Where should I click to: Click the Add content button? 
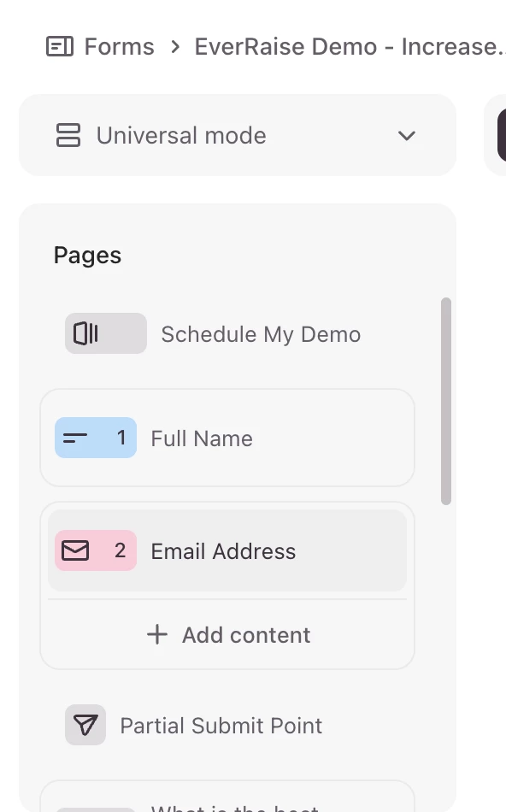point(227,634)
